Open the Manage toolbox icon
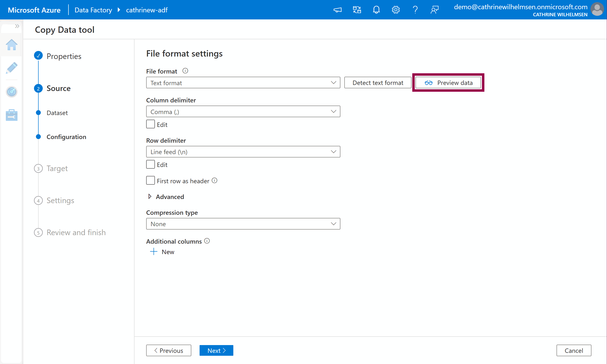The width and height of the screenshot is (607, 364). coord(11,115)
